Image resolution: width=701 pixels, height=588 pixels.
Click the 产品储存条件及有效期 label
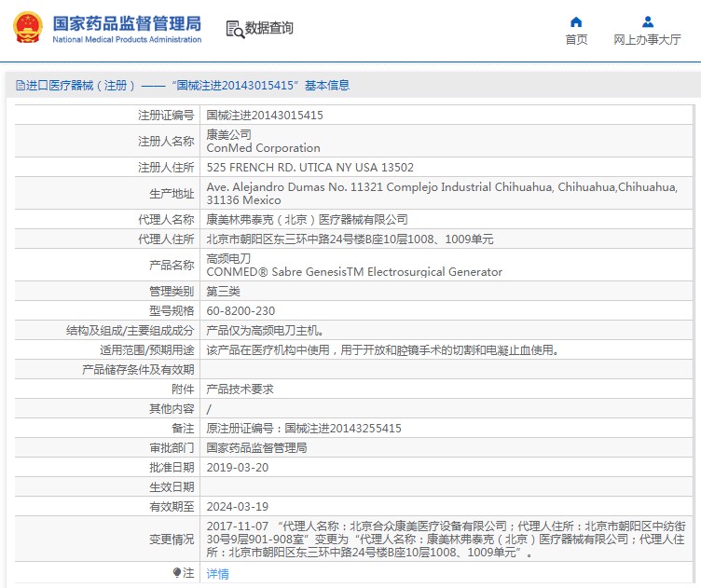(x=138, y=370)
